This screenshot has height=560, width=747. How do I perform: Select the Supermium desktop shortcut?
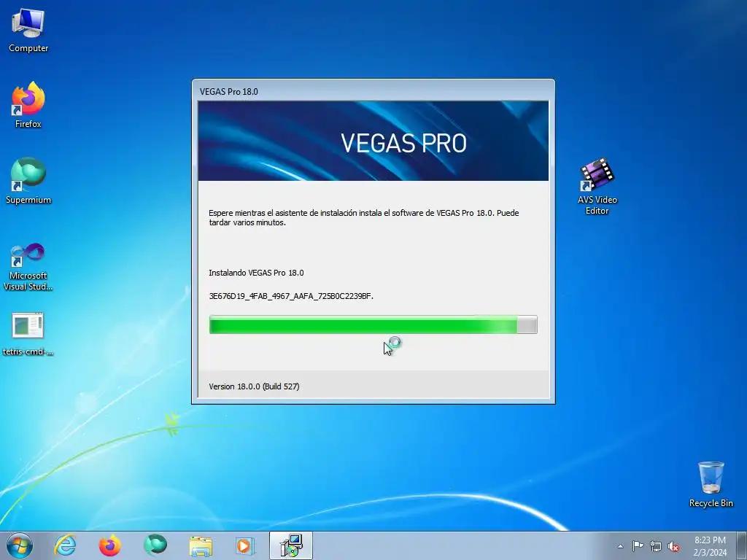(x=28, y=181)
